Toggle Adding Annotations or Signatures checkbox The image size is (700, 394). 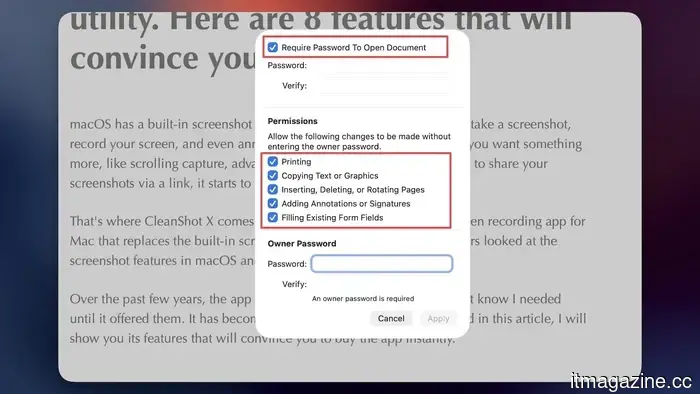click(x=273, y=203)
